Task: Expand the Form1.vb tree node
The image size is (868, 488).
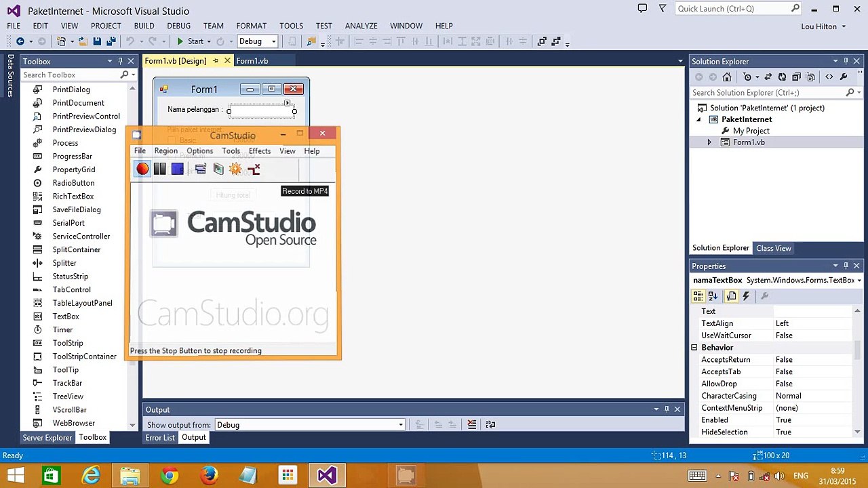Action: pos(709,142)
